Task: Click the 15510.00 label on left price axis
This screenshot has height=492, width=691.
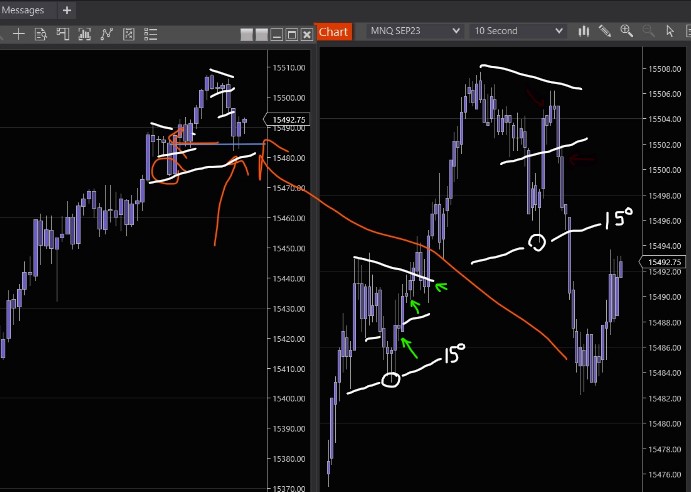Action: click(289, 68)
